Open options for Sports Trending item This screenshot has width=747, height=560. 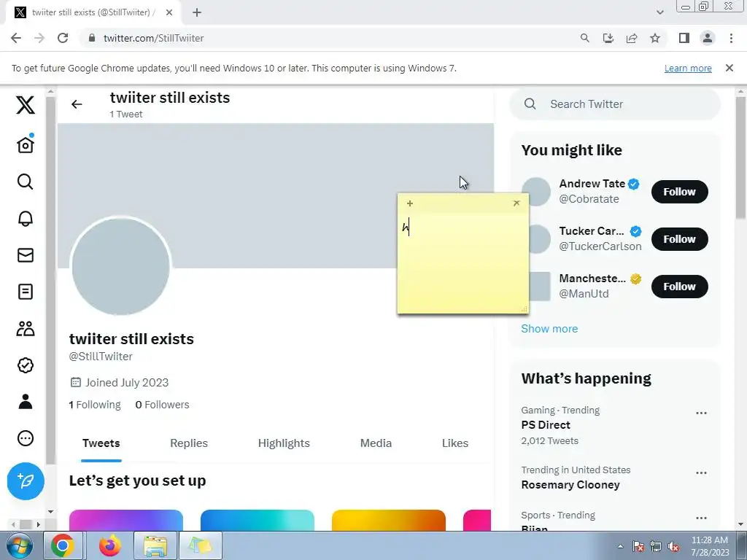[x=701, y=518]
